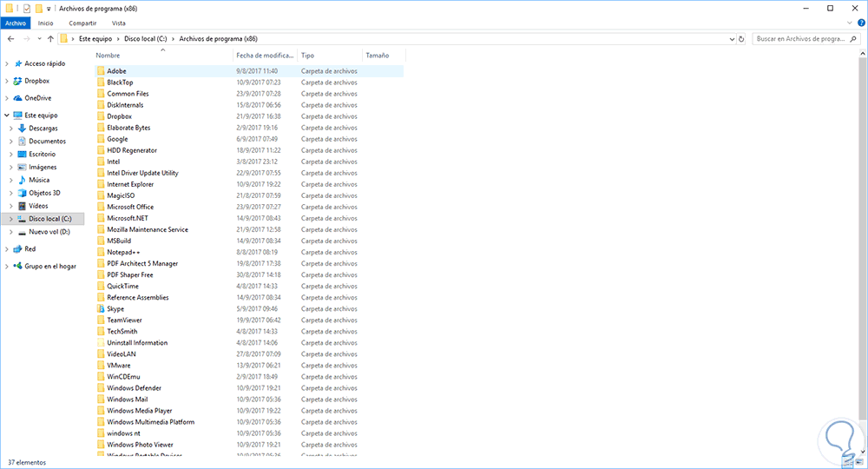Refresh the current folder view
This screenshot has height=469, width=868.
741,39
